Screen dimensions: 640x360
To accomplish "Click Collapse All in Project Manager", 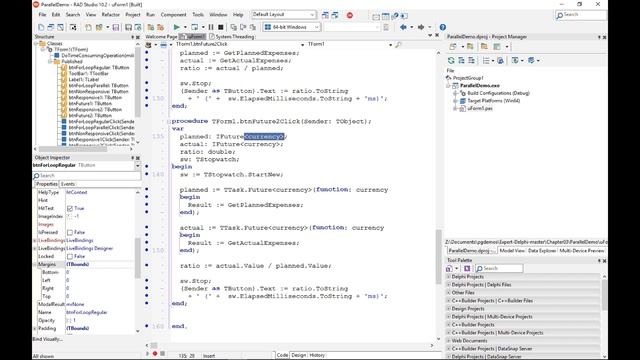I will 471,60.
